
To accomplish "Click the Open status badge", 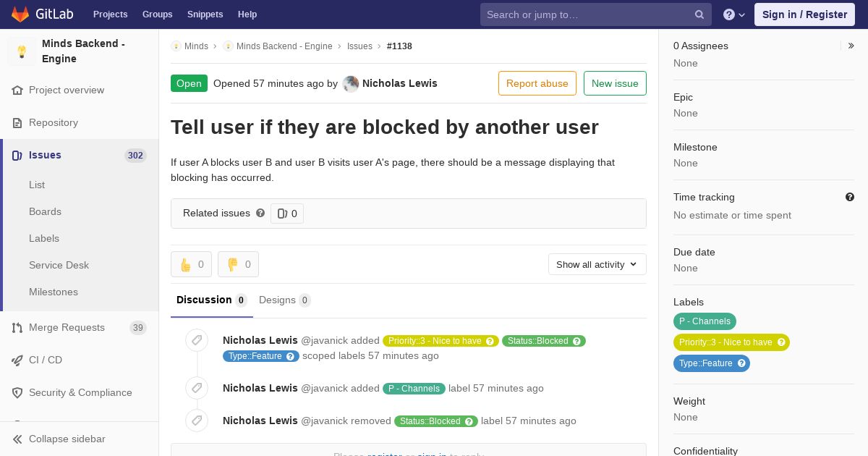I will click(x=189, y=83).
